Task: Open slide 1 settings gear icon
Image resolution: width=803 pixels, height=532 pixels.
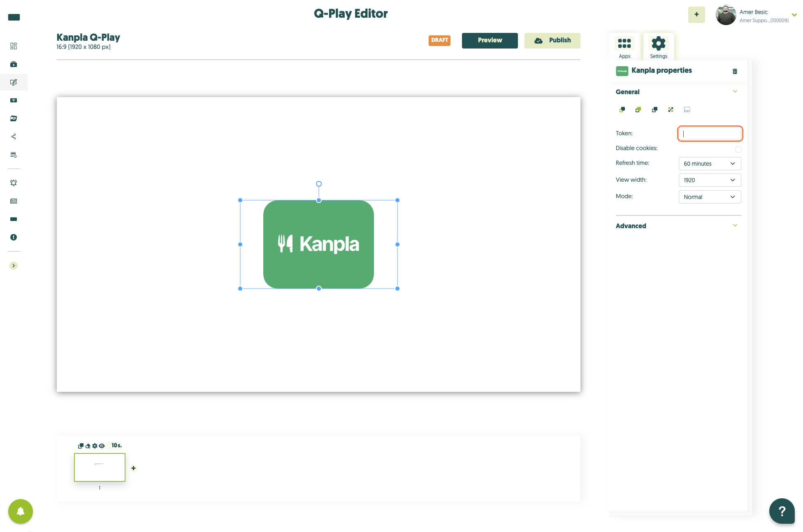Action: pos(95,446)
